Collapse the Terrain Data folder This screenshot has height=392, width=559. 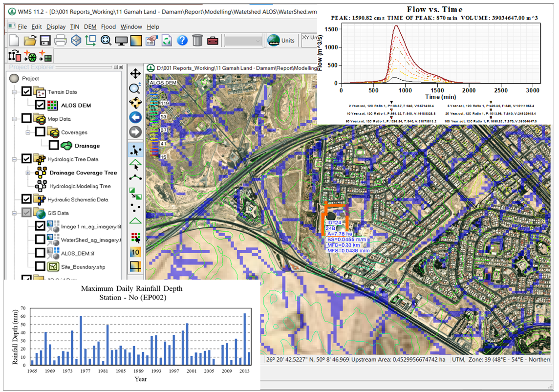click(x=14, y=92)
